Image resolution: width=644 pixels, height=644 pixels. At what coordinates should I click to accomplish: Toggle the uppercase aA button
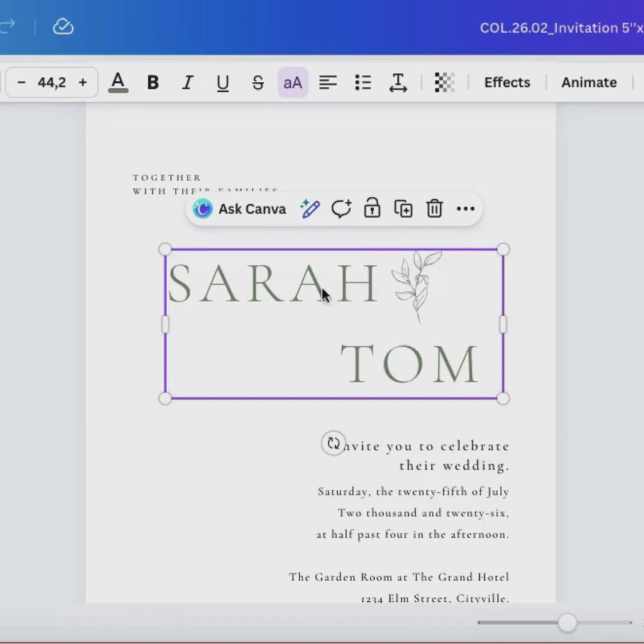[x=293, y=82]
